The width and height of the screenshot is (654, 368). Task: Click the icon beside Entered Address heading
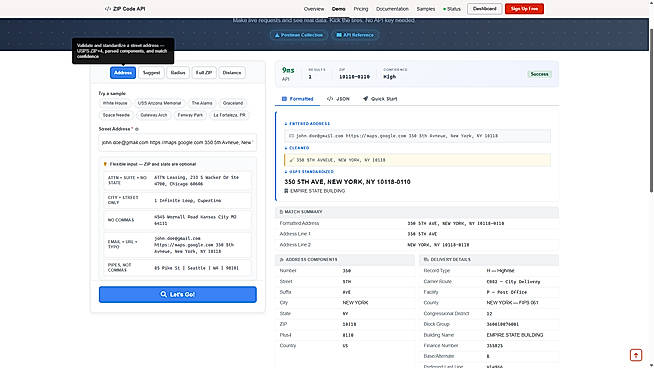[286, 124]
